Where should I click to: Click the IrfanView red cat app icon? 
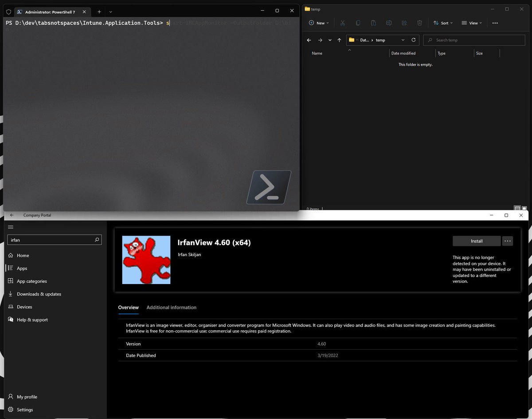[x=146, y=260]
